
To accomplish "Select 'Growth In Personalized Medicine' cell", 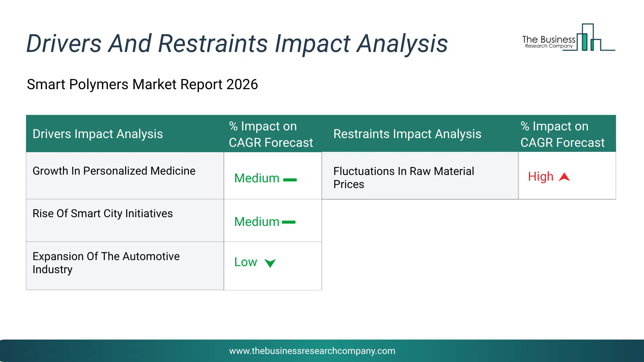I will tap(125, 176).
